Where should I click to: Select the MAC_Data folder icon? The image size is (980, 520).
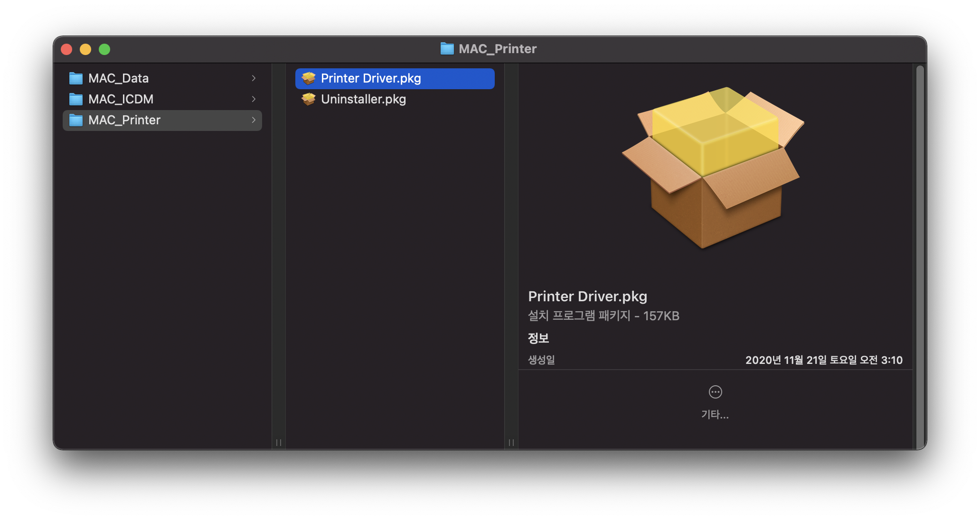(x=76, y=78)
